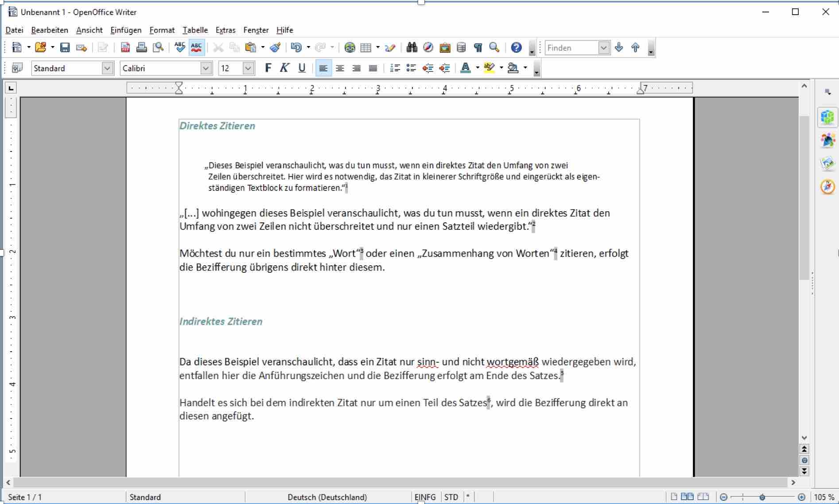Click into the Finden search field
The width and height of the screenshot is (839, 504).
(571, 48)
